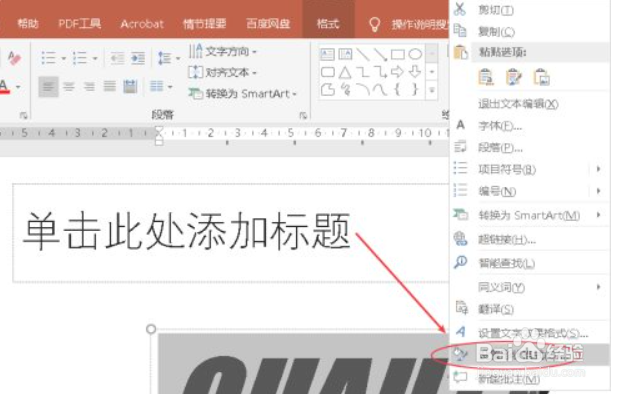Switch to the 格式 ribbon tab
Screen dimensions: 620x394
click(x=328, y=24)
